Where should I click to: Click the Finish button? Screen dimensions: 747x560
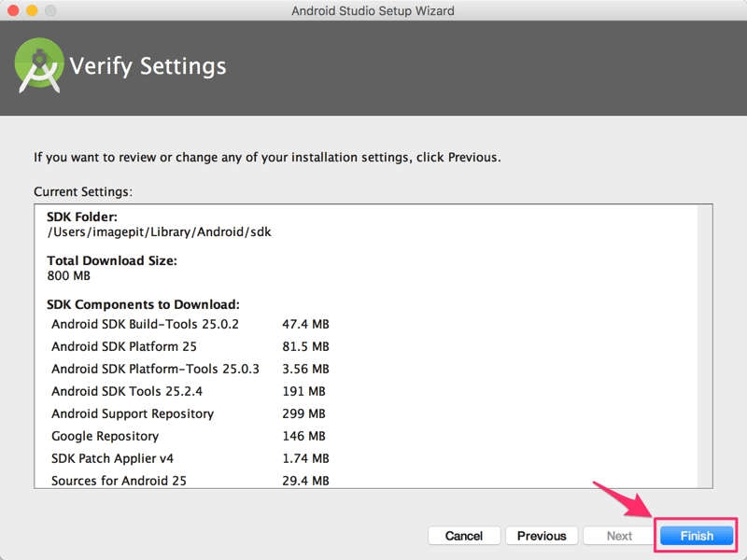coord(697,536)
